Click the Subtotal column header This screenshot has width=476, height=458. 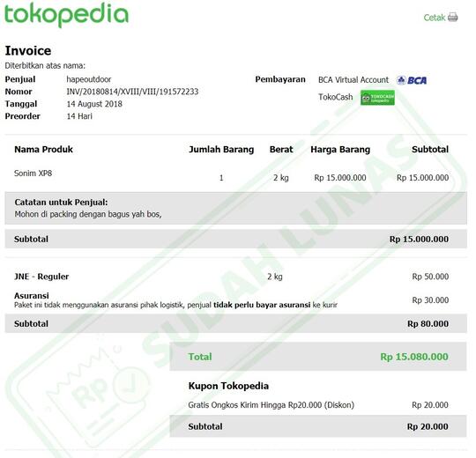click(430, 150)
